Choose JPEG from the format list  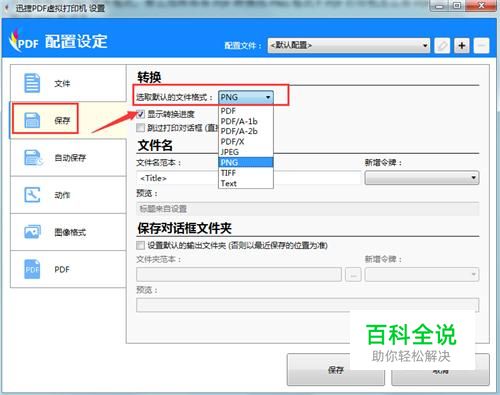[246, 152]
